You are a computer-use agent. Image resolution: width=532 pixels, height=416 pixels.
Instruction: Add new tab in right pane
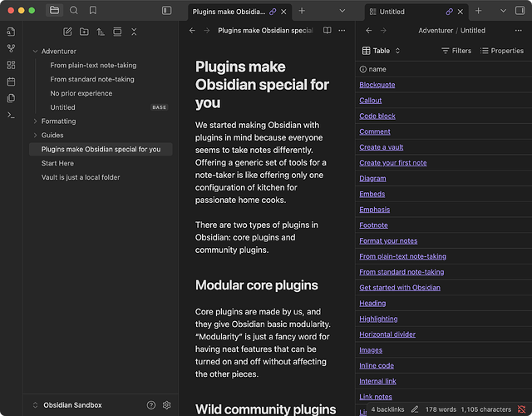click(479, 11)
